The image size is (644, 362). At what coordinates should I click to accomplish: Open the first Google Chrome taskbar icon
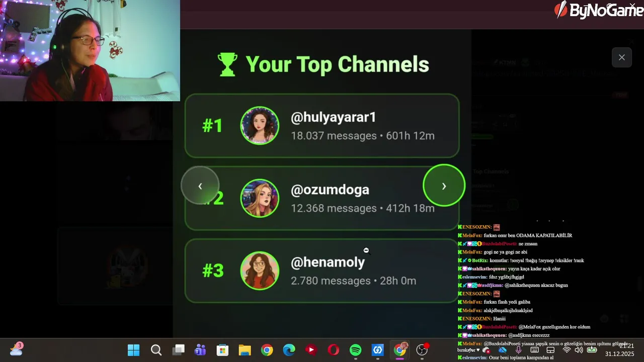coord(267,350)
